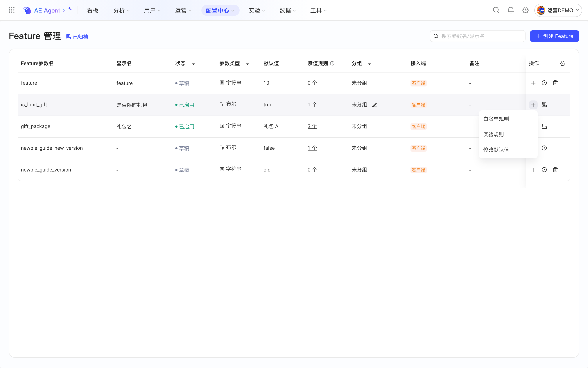Viewport: 588px width, 368px height.
Task: Filter by 分组 column icon
Action: click(370, 63)
